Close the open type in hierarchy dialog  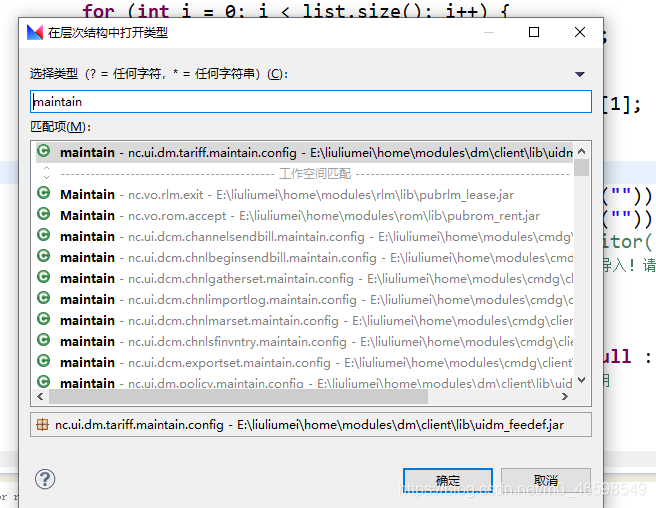click(580, 32)
